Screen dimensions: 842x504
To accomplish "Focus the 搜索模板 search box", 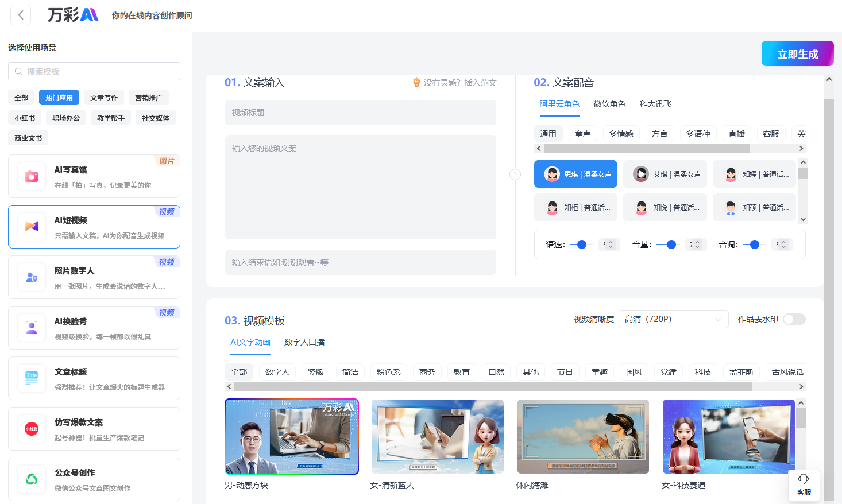I will pos(94,71).
